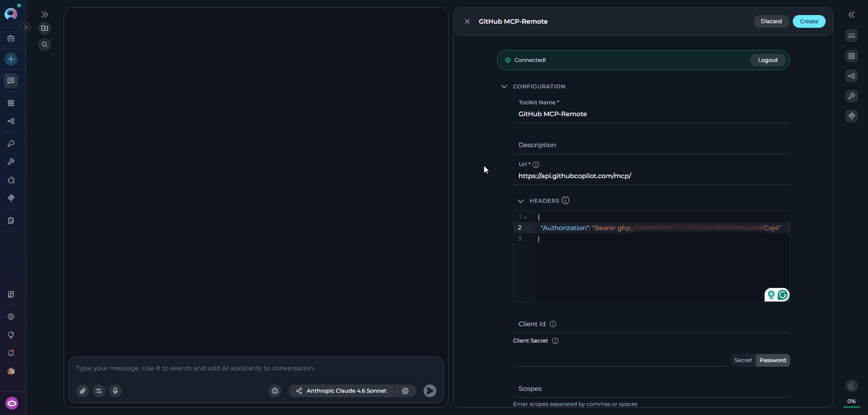The image size is (868, 415).
Task: Click the app logo in the top-left corner
Action: (x=11, y=13)
